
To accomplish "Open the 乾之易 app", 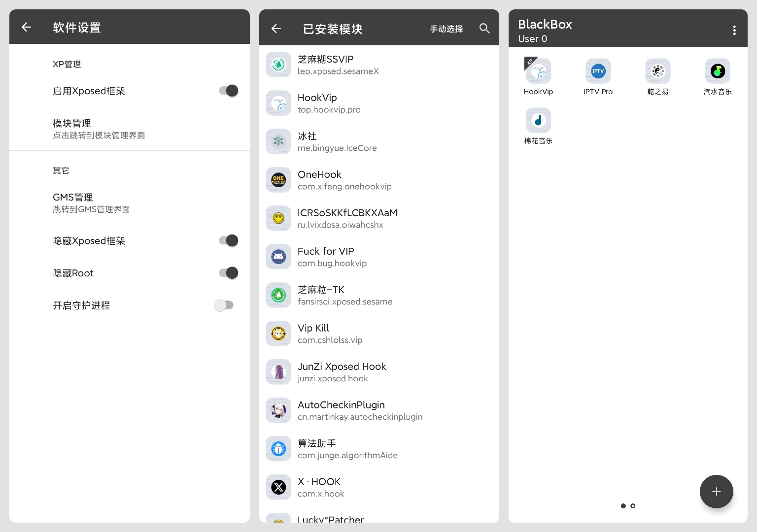I will pos(657,71).
